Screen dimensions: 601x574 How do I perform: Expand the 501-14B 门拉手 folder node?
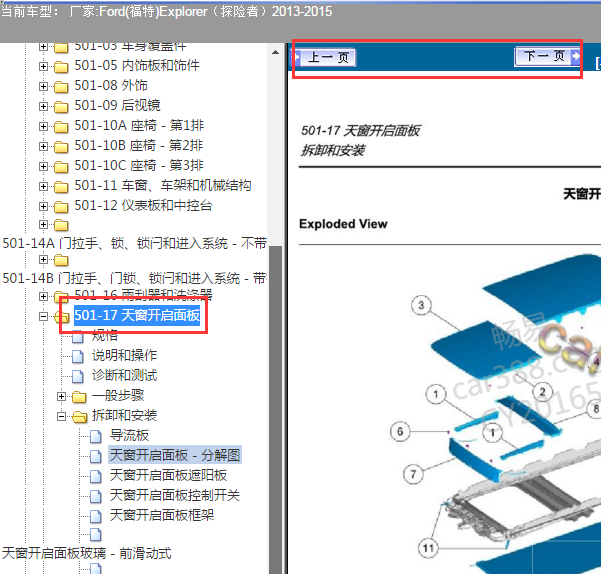point(43,260)
